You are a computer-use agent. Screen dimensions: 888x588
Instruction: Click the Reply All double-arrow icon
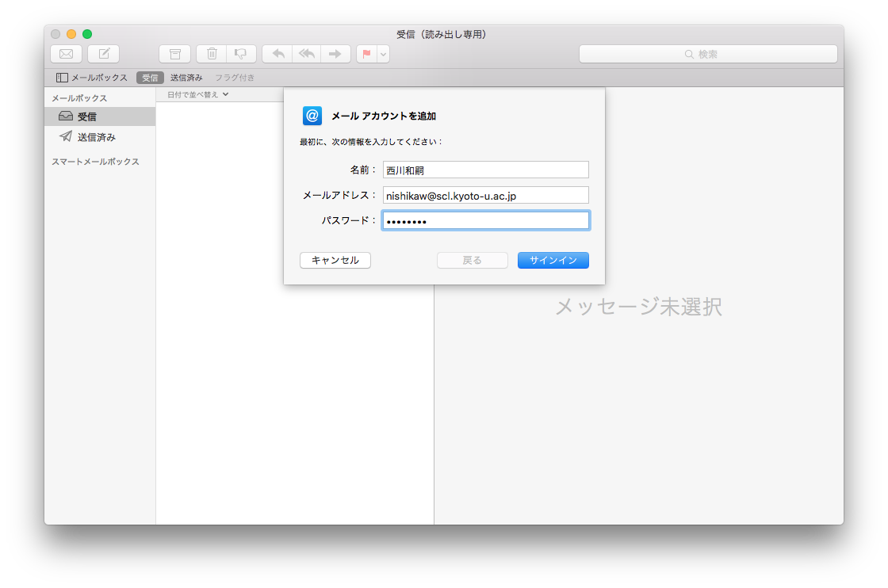pyautogui.click(x=307, y=54)
